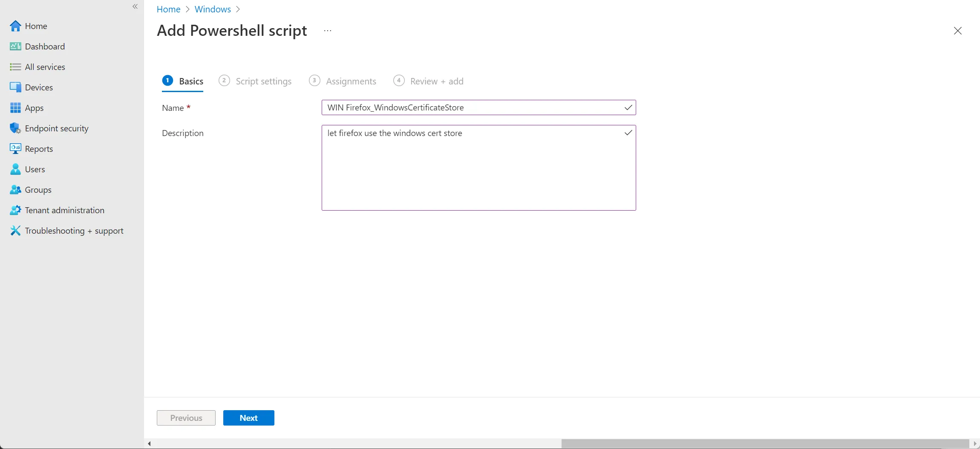Open the Dashboard chart icon
This screenshot has width=980, height=449.
(15, 46)
